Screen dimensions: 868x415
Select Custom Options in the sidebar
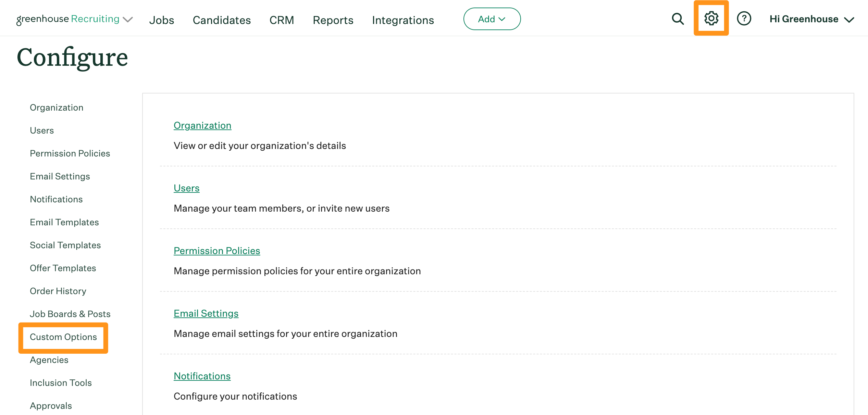tap(63, 337)
